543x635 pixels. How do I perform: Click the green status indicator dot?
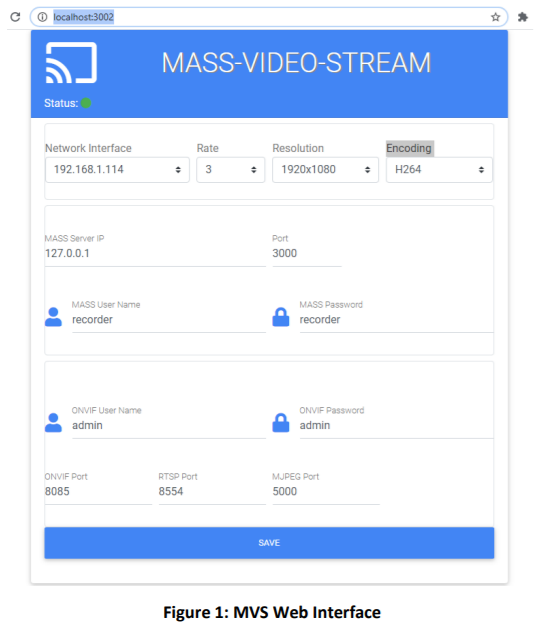click(86, 103)
